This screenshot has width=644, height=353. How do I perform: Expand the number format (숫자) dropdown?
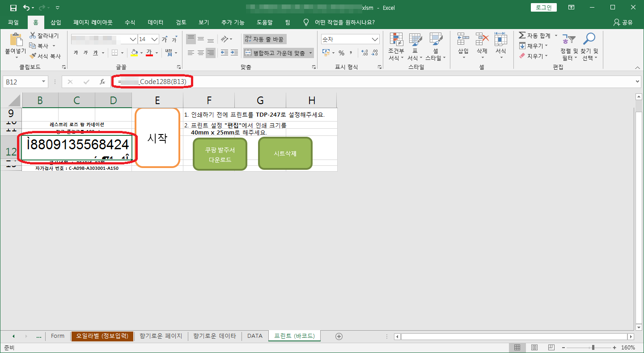(375, 39)
